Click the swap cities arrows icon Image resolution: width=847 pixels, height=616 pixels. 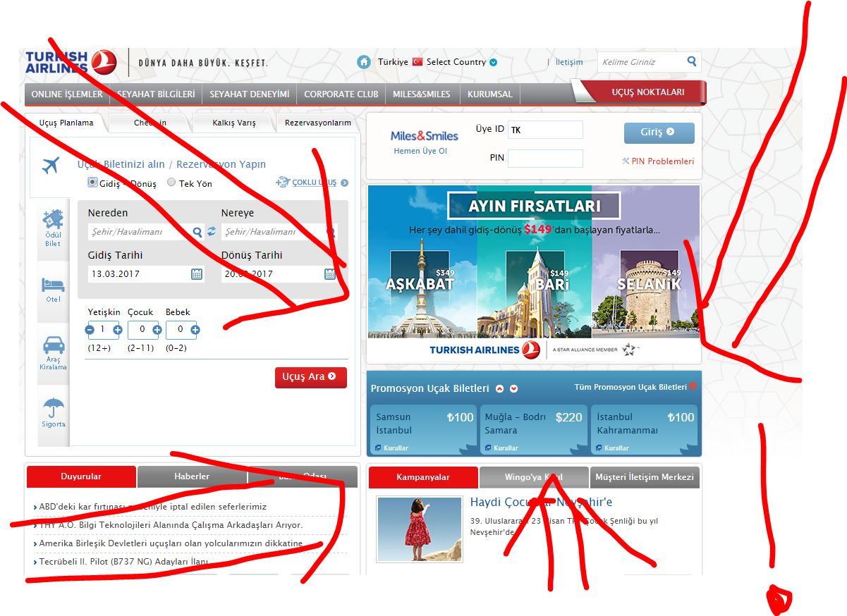pyautogui.click(x=211, y=231)
